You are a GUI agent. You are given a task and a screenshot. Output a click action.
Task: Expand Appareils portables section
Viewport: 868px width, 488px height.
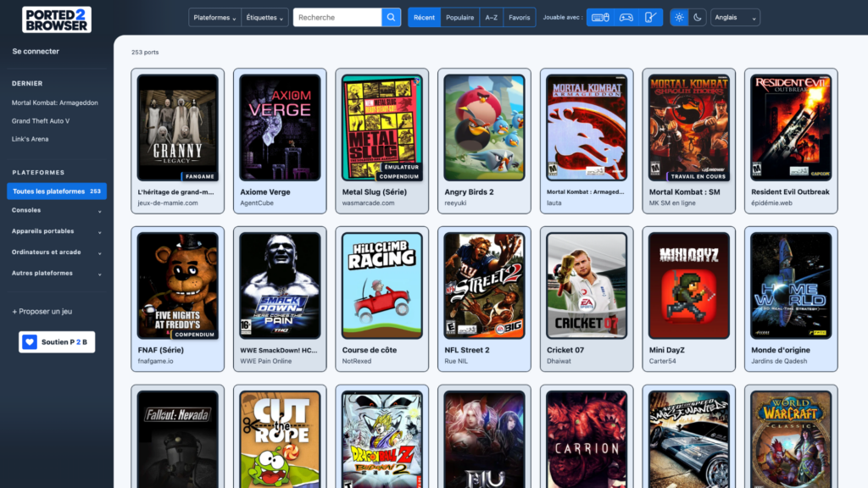point(57,231)
